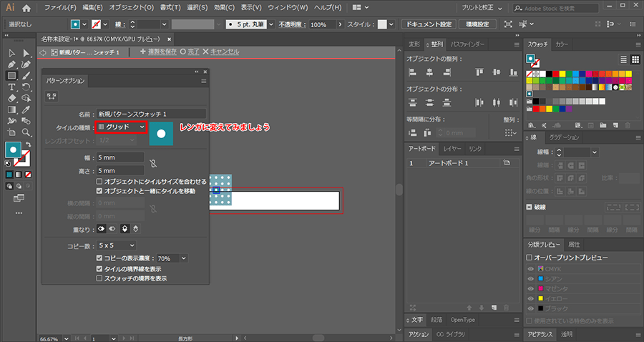644x342 pixels.
Task: Select the Zoom magnifier tool
Action: (26, 132)
